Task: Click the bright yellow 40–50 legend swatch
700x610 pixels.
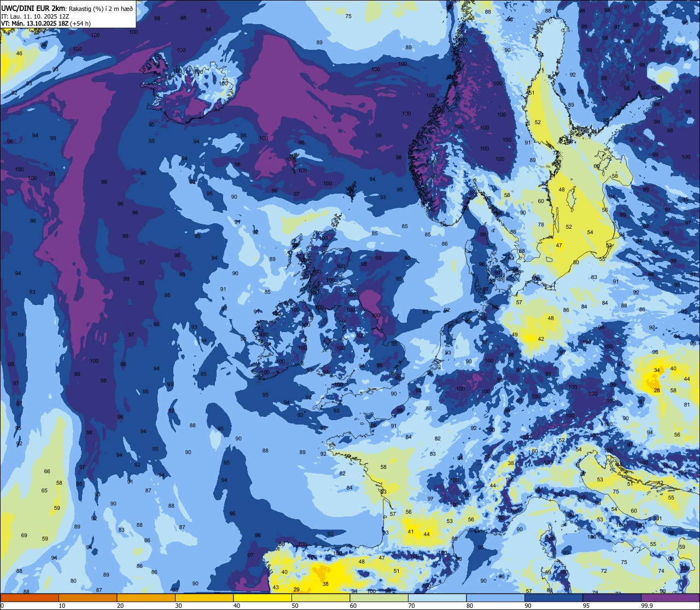Action: (x=262, y=597)
